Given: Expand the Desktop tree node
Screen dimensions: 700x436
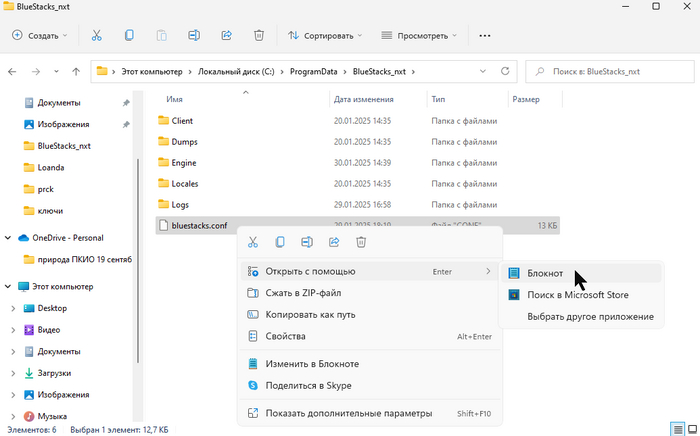Looking at the screenshot, I should pos(13,308).
